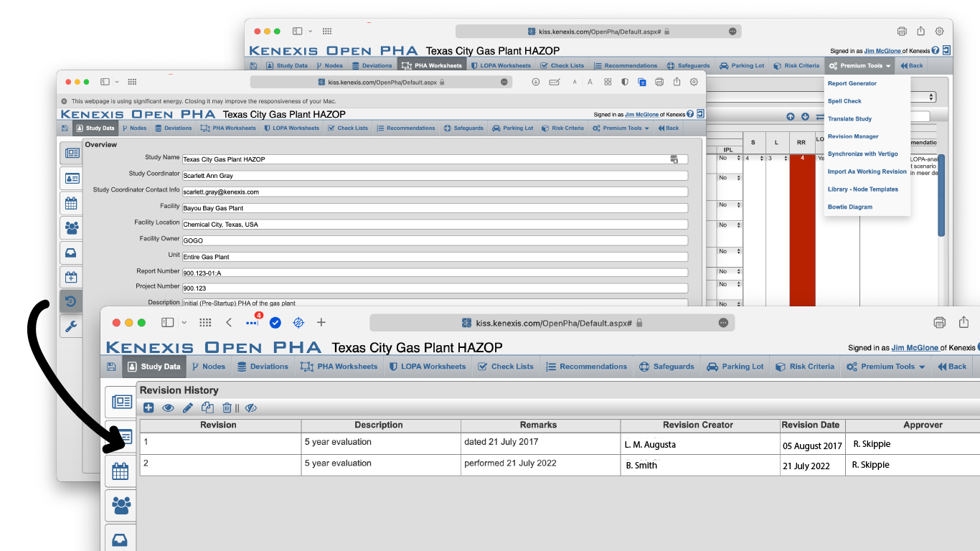Click blue vertical scrollbar in back window

click(x=941, y=195)
